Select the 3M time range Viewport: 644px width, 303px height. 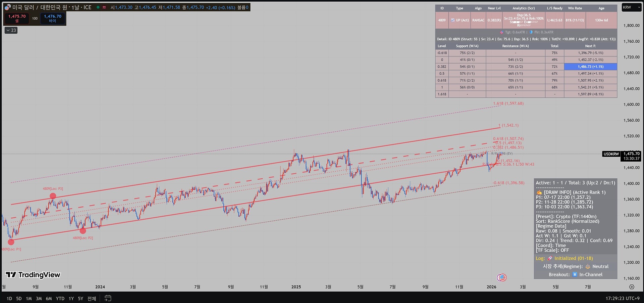39,298
